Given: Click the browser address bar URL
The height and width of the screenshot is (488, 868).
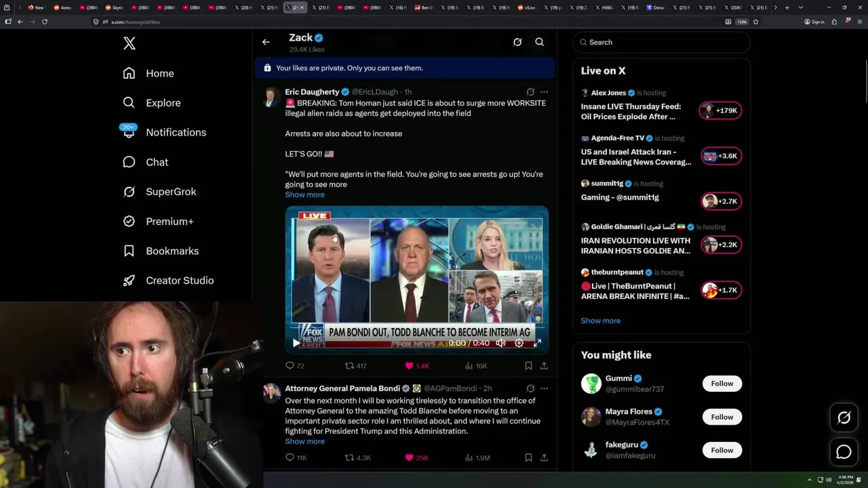Looking at the screenshot, I should pyautogui.click(x=136, y=22).
